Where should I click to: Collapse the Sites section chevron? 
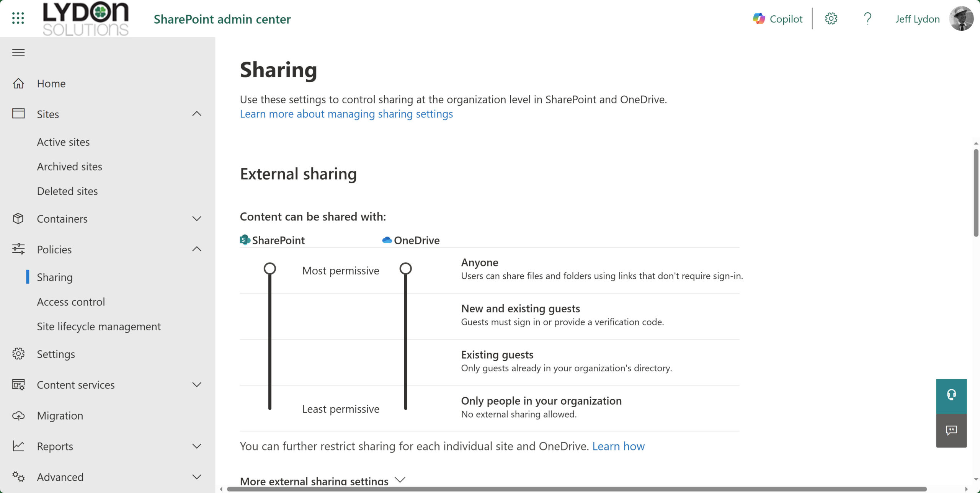(x=197, y=114)
